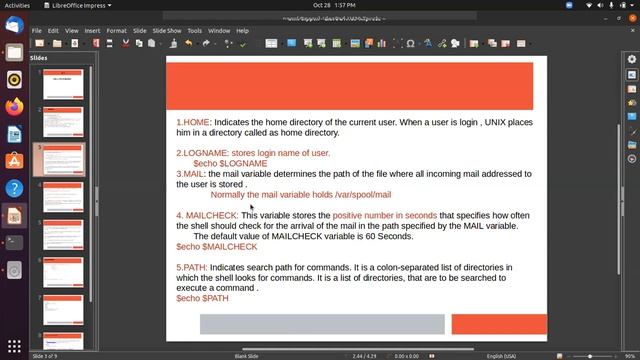
Task: Insert a text box
Action: pyautogui.click(x=397, y=43)
